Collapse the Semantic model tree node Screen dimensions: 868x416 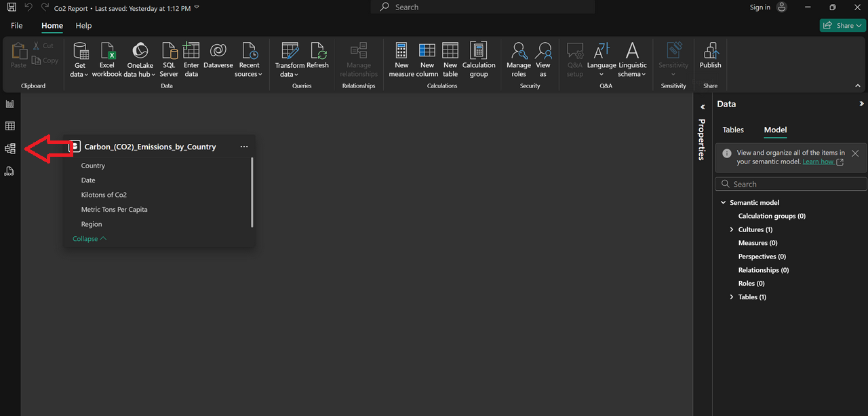[723, 202]
